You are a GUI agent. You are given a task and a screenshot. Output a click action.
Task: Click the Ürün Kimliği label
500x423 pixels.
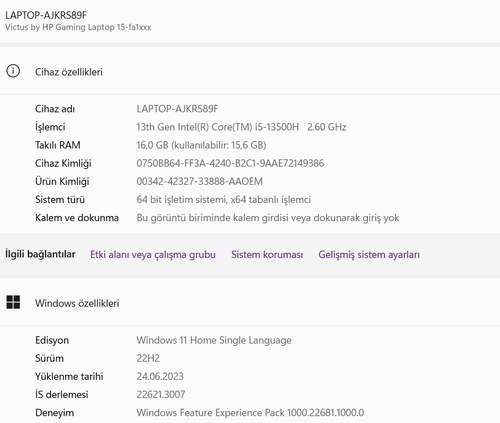[x=62, y=181]
